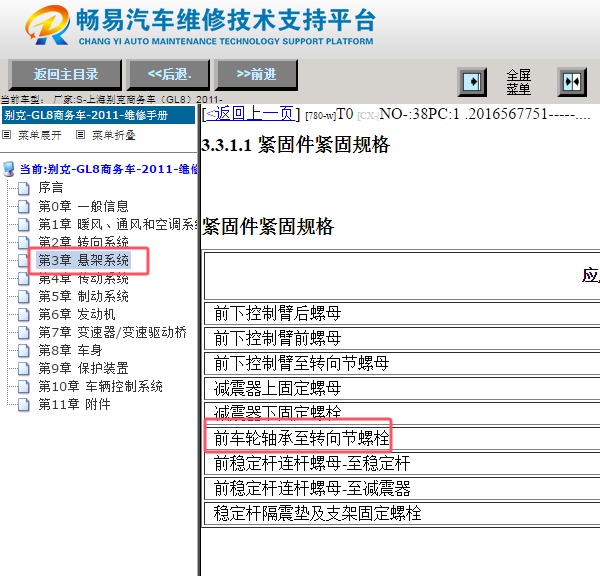
Task: Click the page icon beside 第1章 暖风
Action: (x=24, y=225)
